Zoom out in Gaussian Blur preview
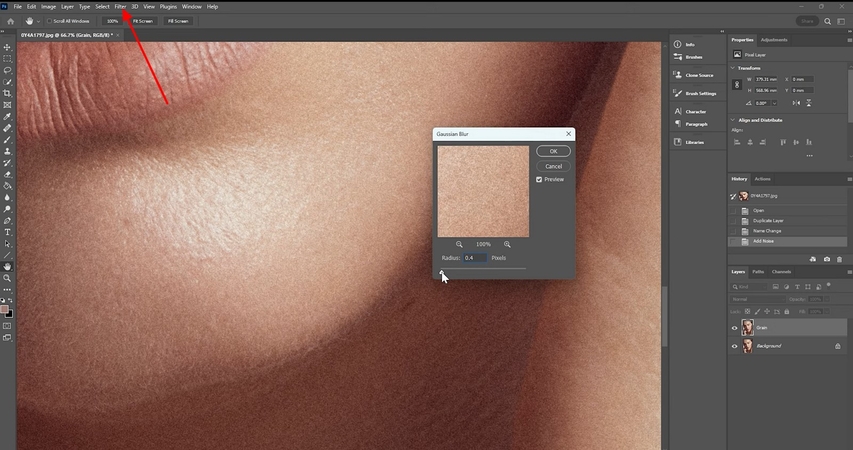 click(459, 244)
